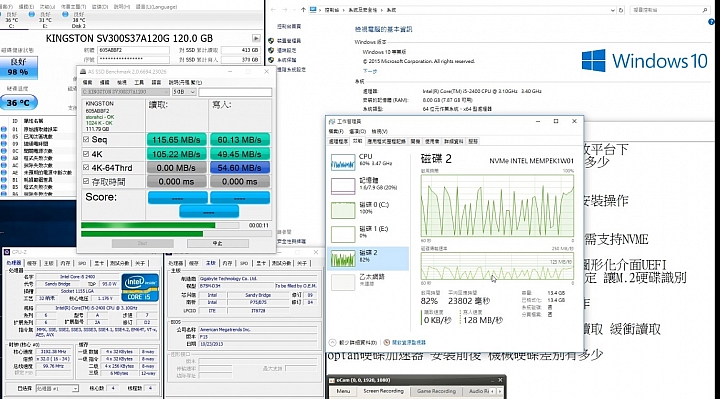This screenshot has width=720, height=399.
Task: Click the CPU-Z title bar icon
Action: 7,252
